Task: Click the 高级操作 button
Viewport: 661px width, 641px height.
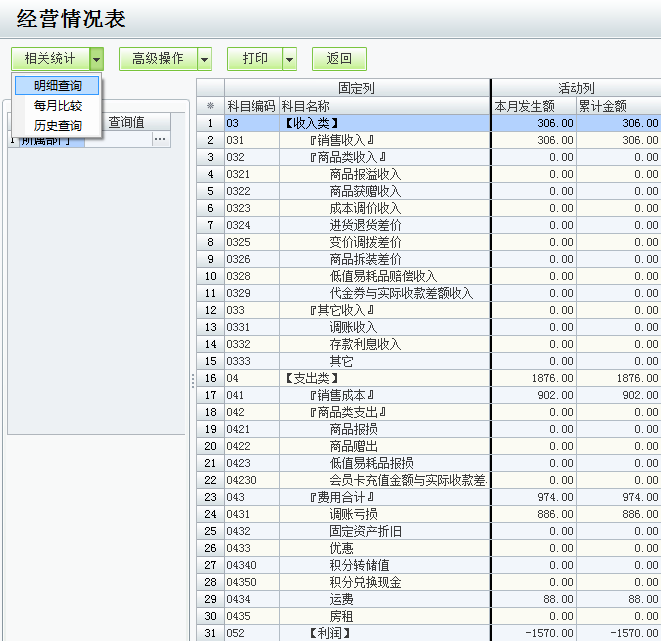Action: click(x=158, y=59)
